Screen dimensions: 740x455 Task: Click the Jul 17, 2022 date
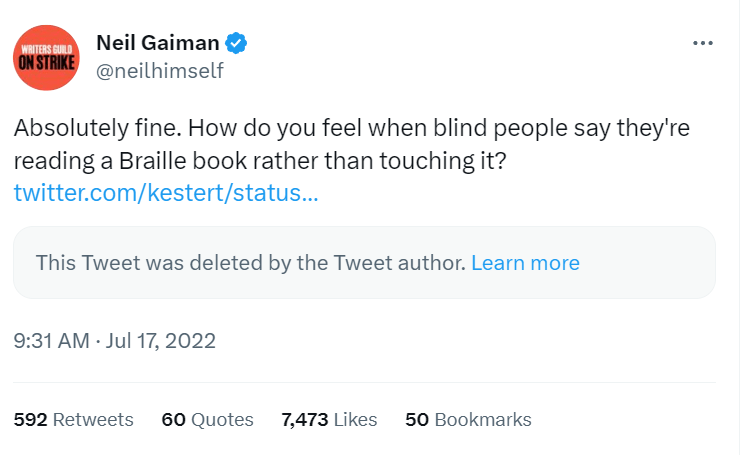pyautogui.click(x=161, y=341)
